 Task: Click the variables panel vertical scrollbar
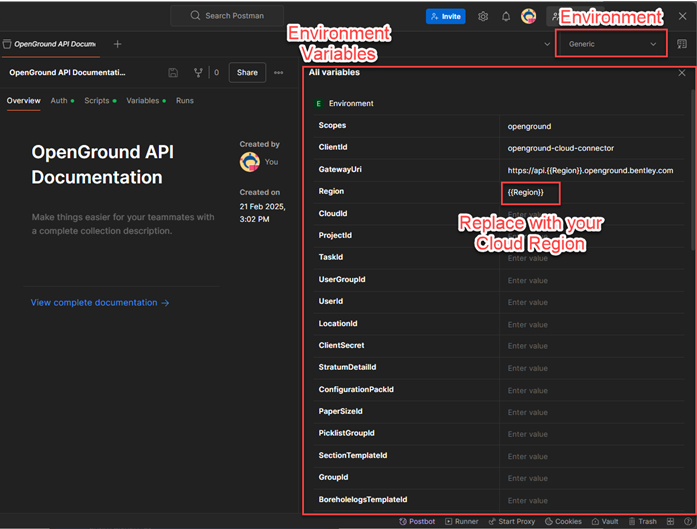pos(693,169)
